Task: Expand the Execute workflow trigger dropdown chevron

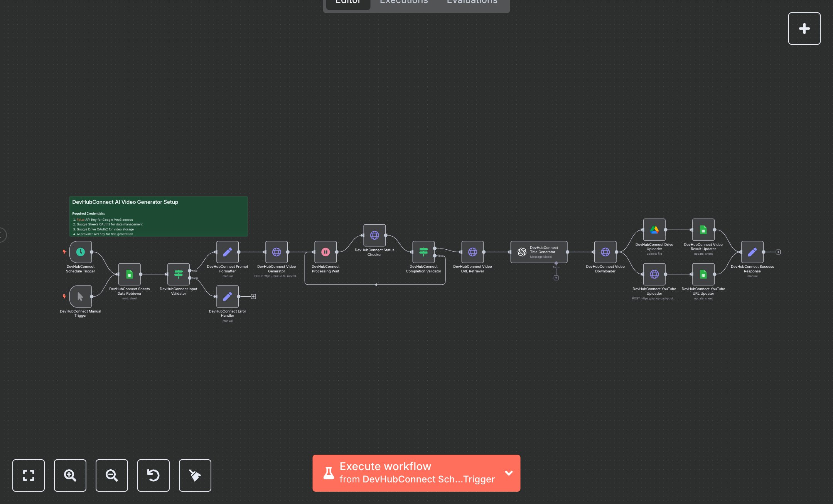Action: (x=509, y=473)
